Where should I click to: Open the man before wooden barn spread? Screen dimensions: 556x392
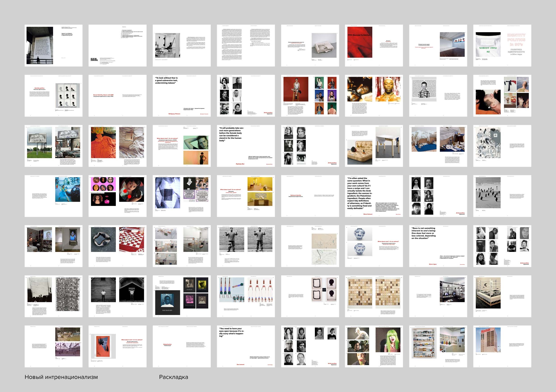(x=117, y=296)
